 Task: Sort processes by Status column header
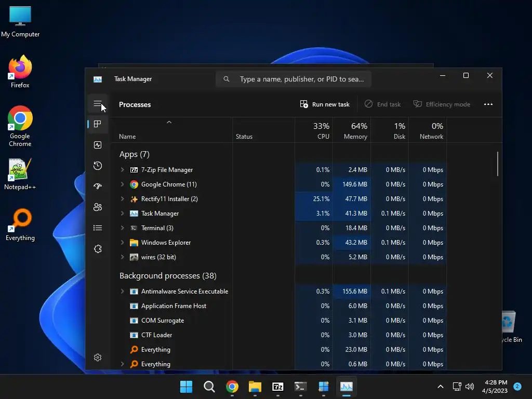[x=263, y=130]
